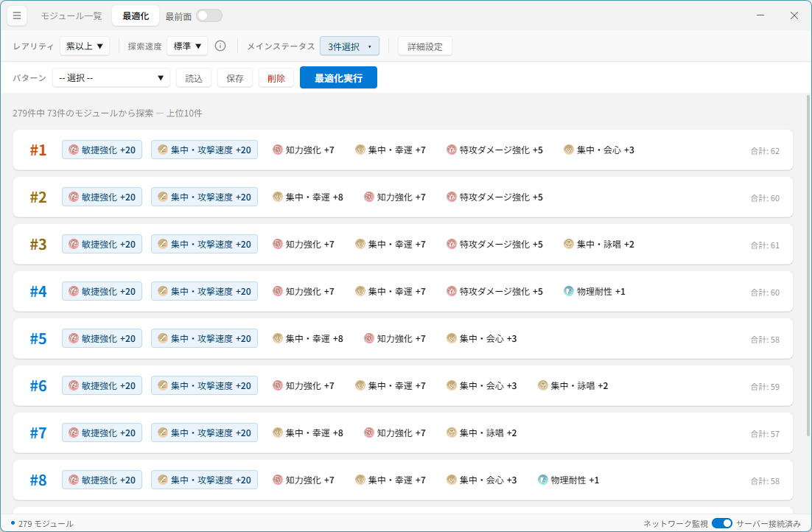Screen dimensions: 812x532
Task: Switch to the モジュール一覧 tab
Action: (x=71, y=15)
